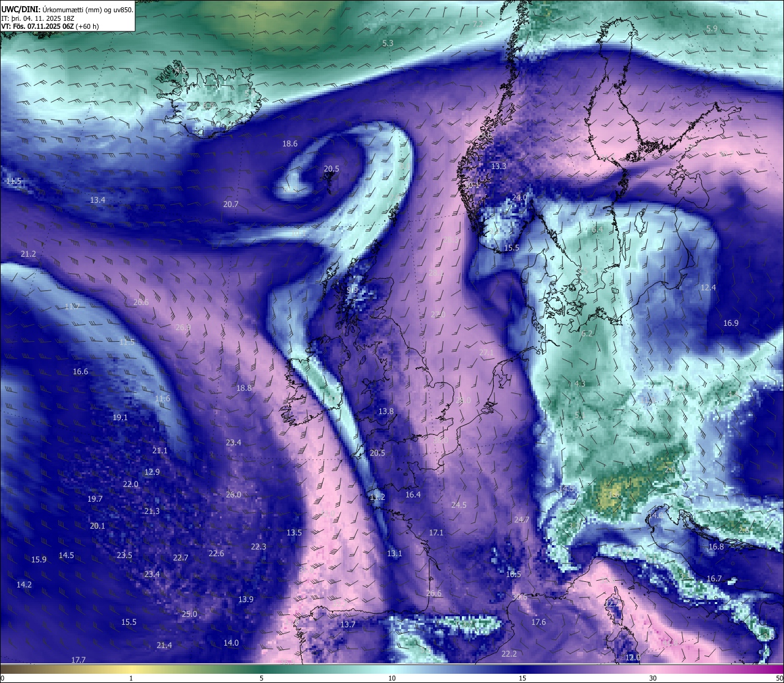784x683 pixels.
Task: Click the 16.8 value label
Action: (x=716, y=547)
